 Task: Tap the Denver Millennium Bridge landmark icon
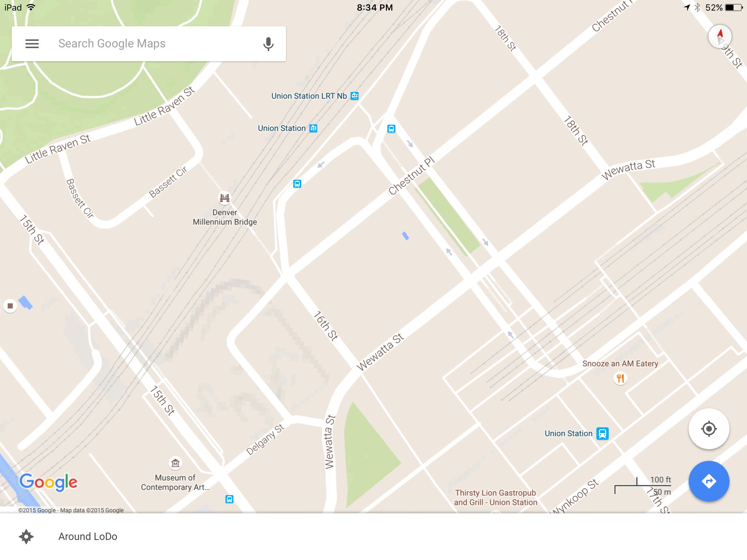click(225, 198)
